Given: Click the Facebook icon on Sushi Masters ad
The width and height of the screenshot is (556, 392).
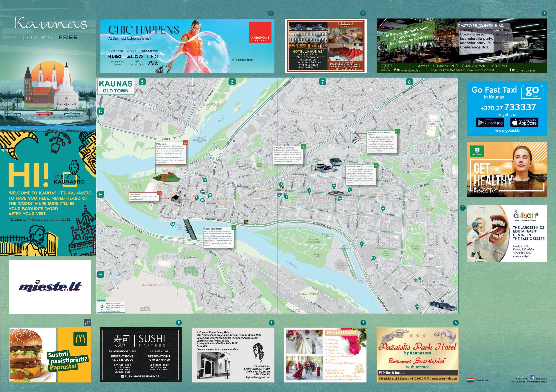Looking at the screenshot, I should click(122, 376).
